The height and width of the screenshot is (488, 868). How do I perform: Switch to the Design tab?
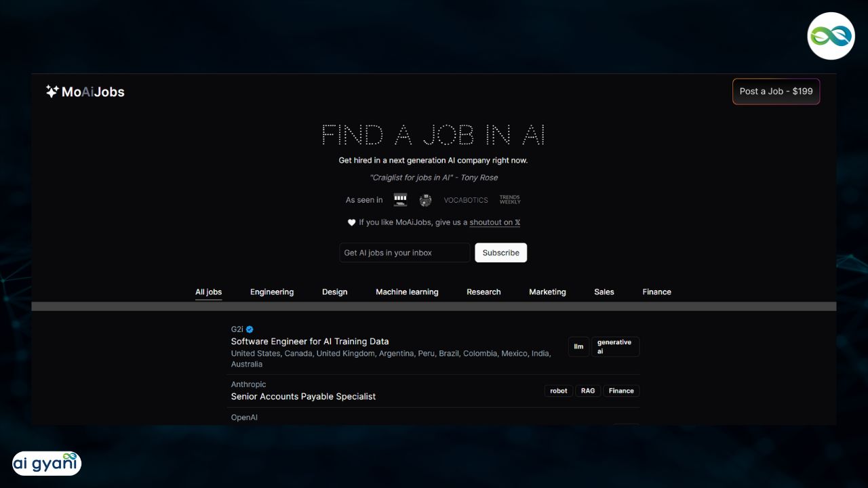(334, 292)
